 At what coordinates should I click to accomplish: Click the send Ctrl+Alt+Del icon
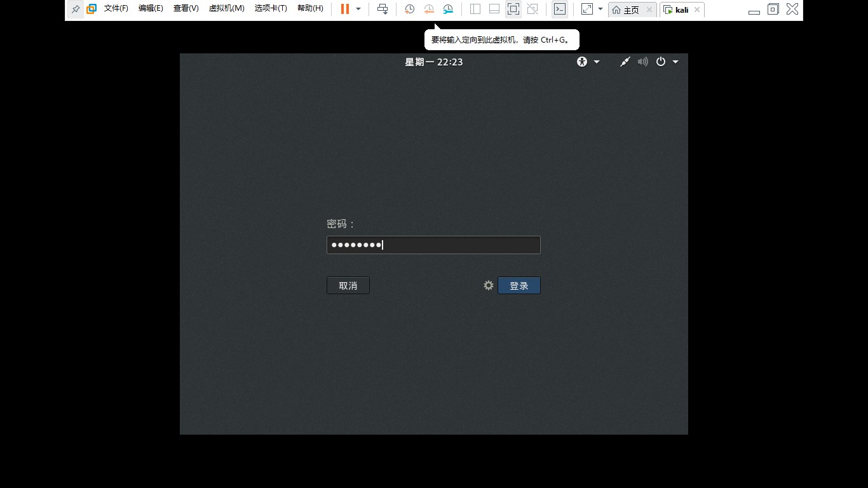coord(383,9)
